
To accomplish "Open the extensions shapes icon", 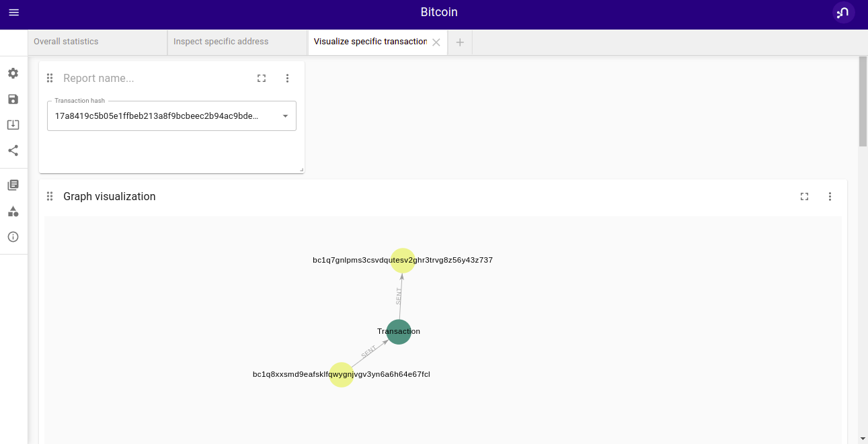I will coord(13,211).
